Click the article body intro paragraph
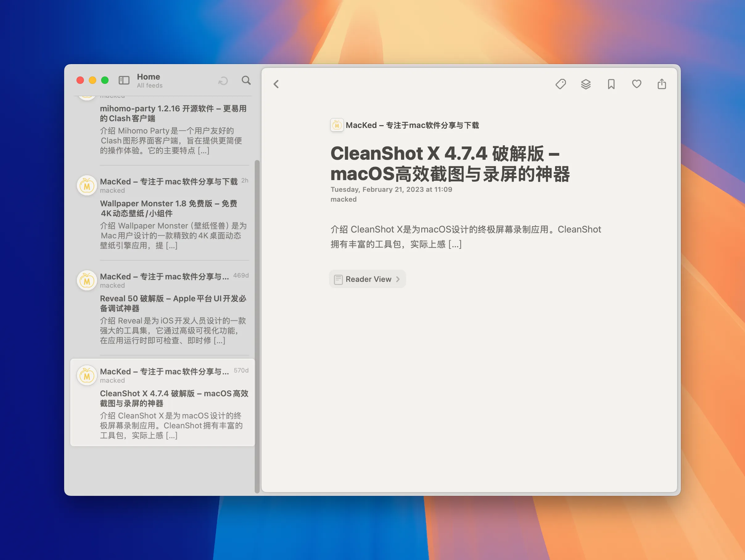This screenshot has width=745, height=560. [x=466, y=237]
